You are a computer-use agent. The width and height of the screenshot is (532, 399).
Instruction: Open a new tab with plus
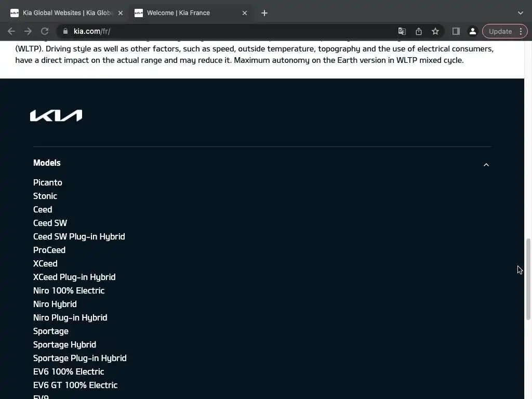click(264, 13)
